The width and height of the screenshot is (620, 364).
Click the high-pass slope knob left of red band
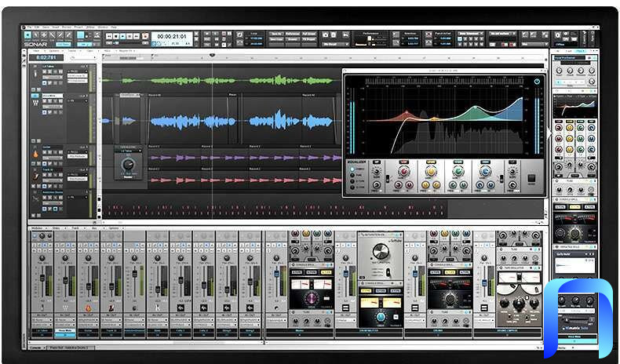coord(377,172)
